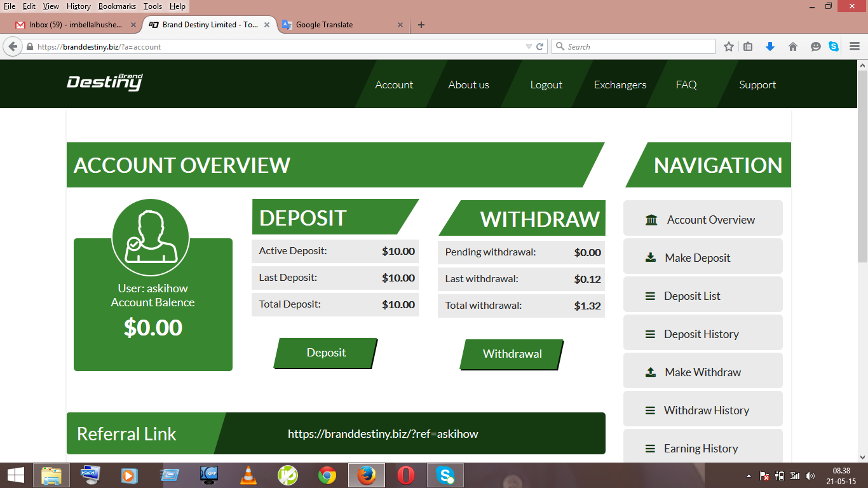
Task: Click the page vertical scrollbar down arrow
Action: point(862,456)
